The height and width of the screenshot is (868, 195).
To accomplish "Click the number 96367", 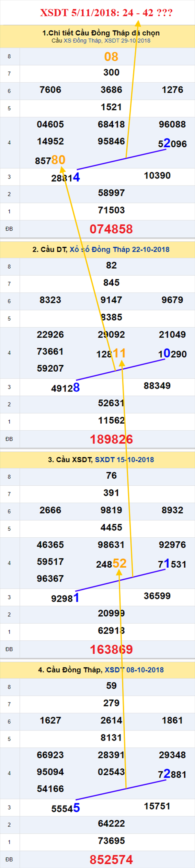I will [50, 579].
